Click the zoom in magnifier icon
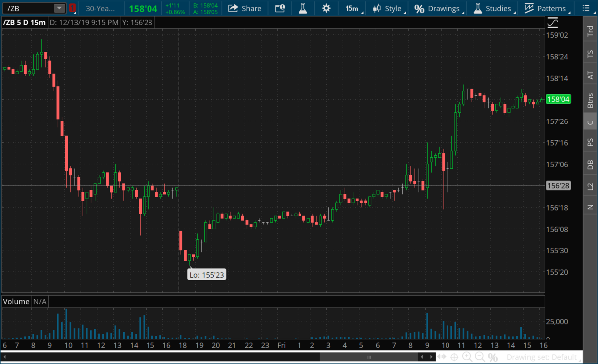This screenshot has width=598, height=364. (467, 357)
